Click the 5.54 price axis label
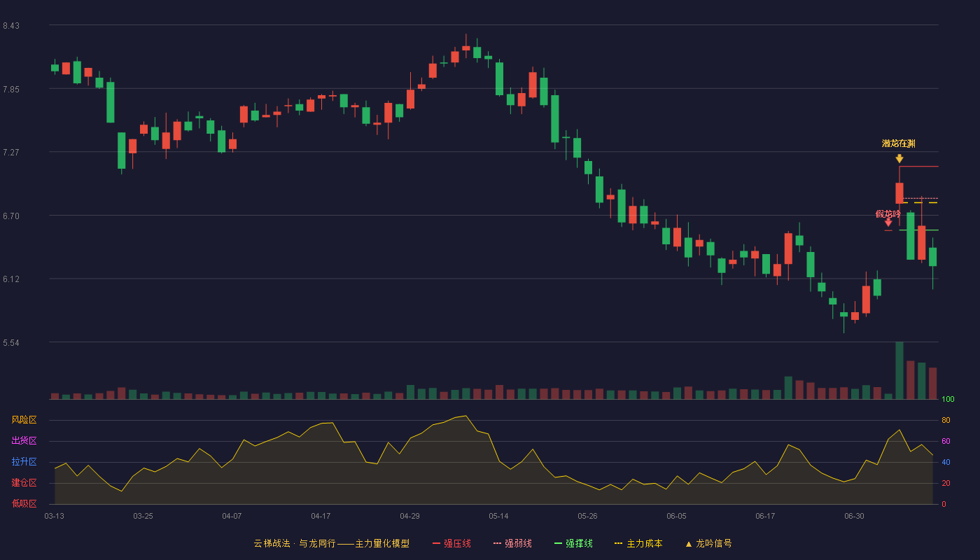 (11, 343)
